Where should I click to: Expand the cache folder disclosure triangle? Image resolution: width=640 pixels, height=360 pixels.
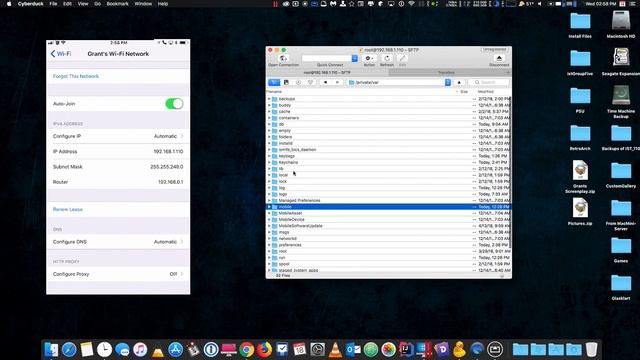click(x=269, y=111)
